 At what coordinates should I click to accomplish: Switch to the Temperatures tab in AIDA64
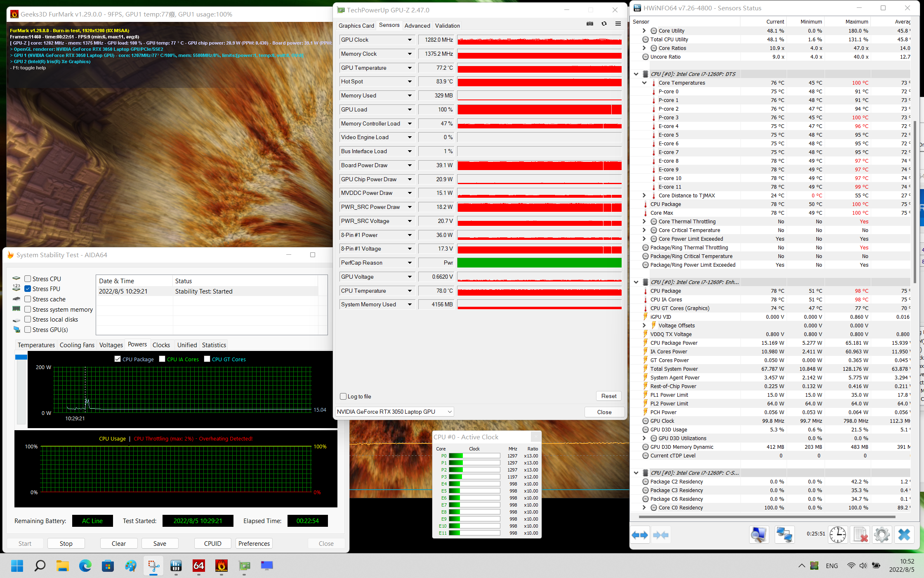coord(36,345)
